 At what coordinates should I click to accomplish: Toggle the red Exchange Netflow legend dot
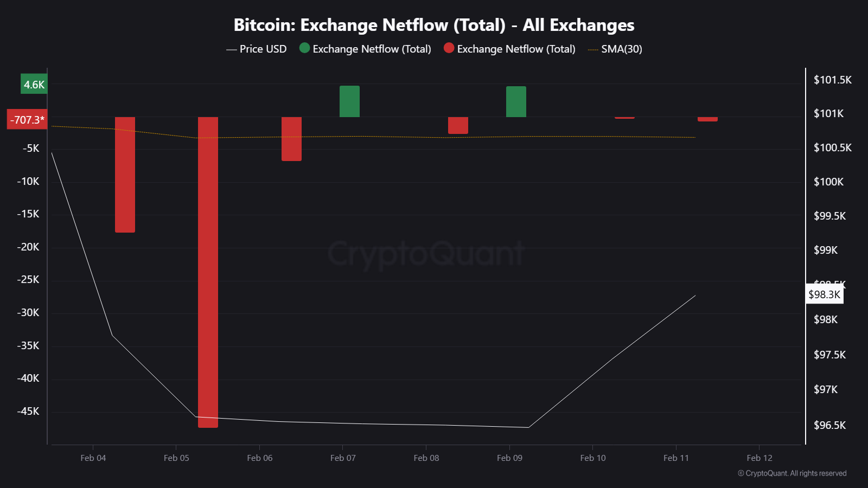tap(449, 48)
